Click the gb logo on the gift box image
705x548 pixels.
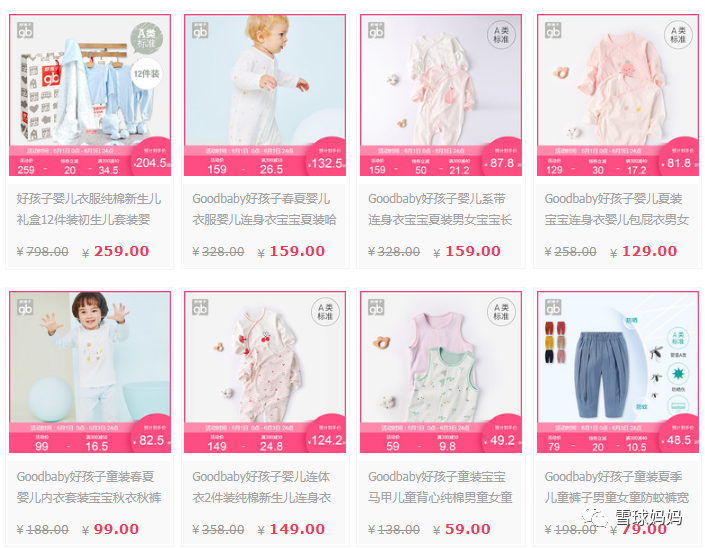coord(25,31)
